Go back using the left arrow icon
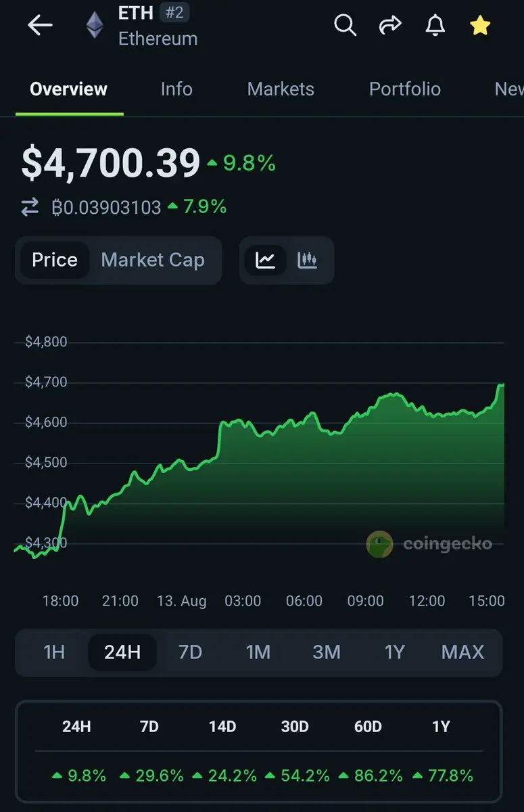This screenshot has width=524, height=812. coord(40,26)
